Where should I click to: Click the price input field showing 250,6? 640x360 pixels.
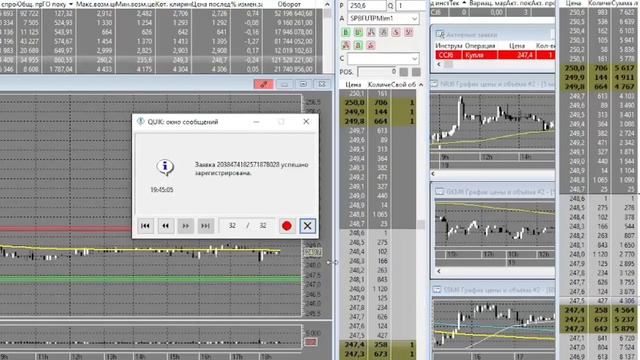(x=367, y=6)
